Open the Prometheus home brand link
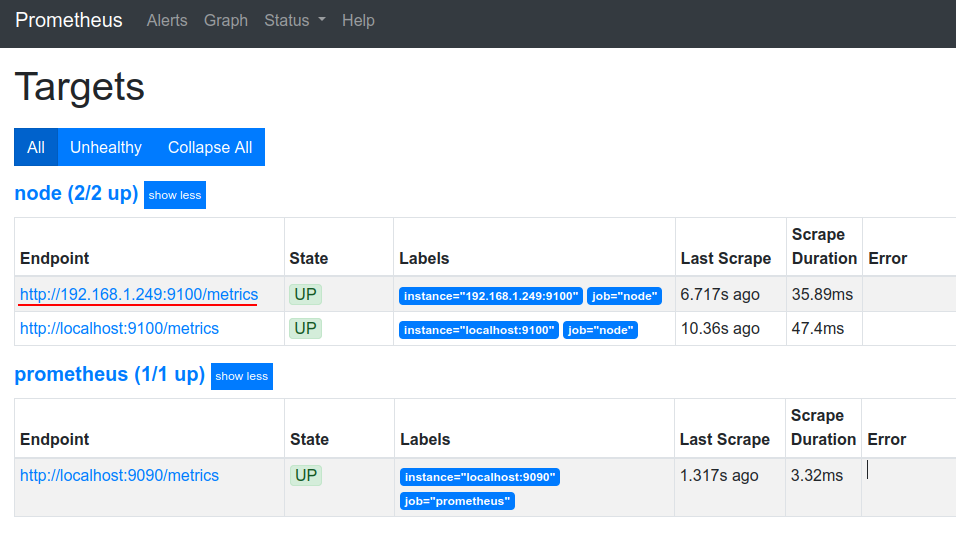 pyautogui.click(x=69, y=20)
